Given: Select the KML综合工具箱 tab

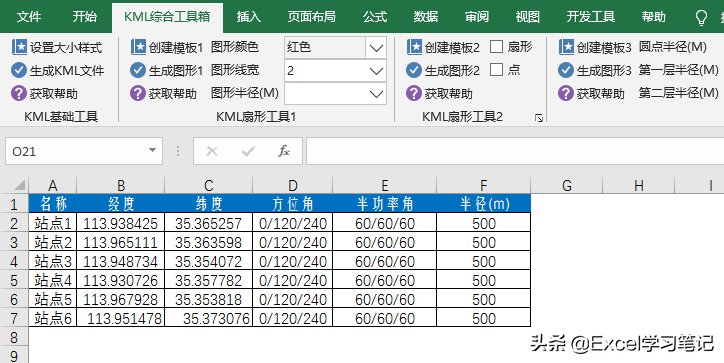Looking at the screenshot, I should click(167, 17).
